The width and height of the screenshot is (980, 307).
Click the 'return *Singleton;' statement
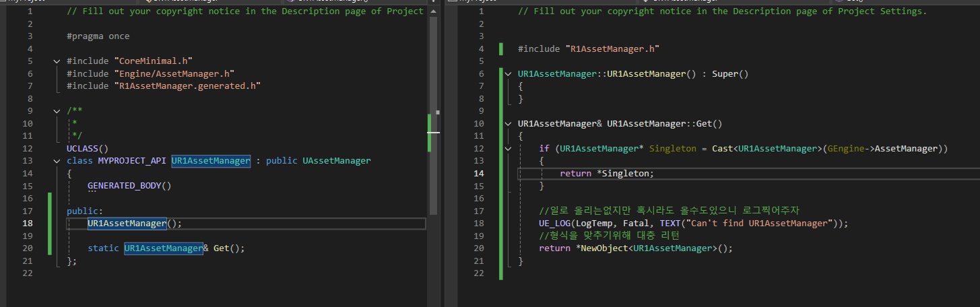pyautogui.click(x=607, y=174)
